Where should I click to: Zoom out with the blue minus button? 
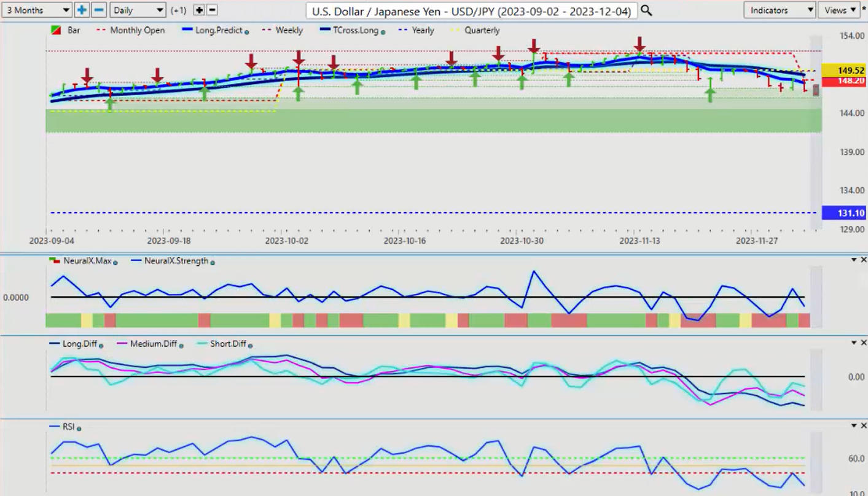tap(99, 10)
